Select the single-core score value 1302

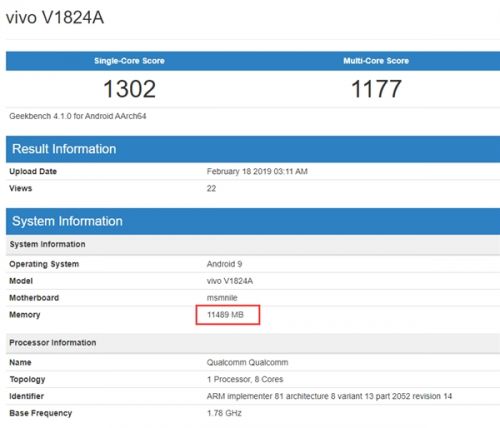pyautogui.click(x=129, y=89)
